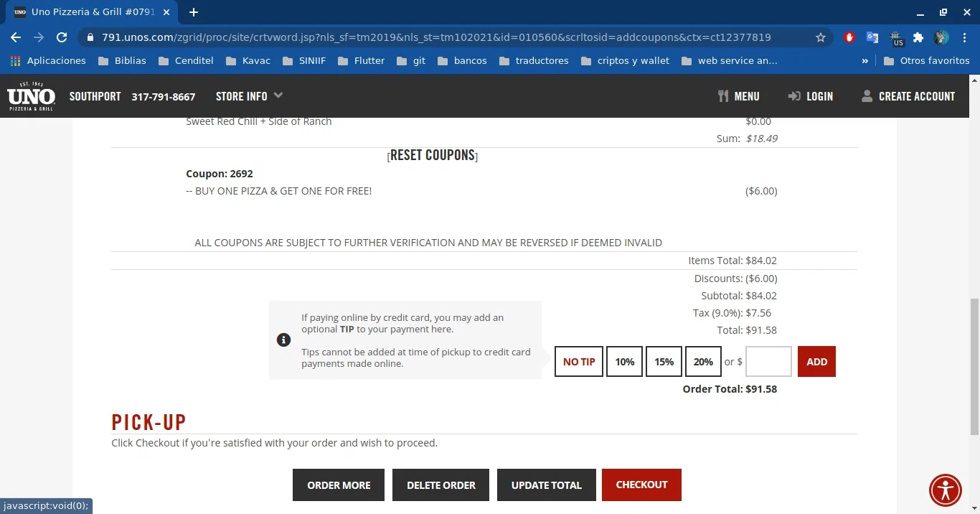Open the SINIIF bookmark folder
This screenshot has height=514, width=980.
coord(303,61)
